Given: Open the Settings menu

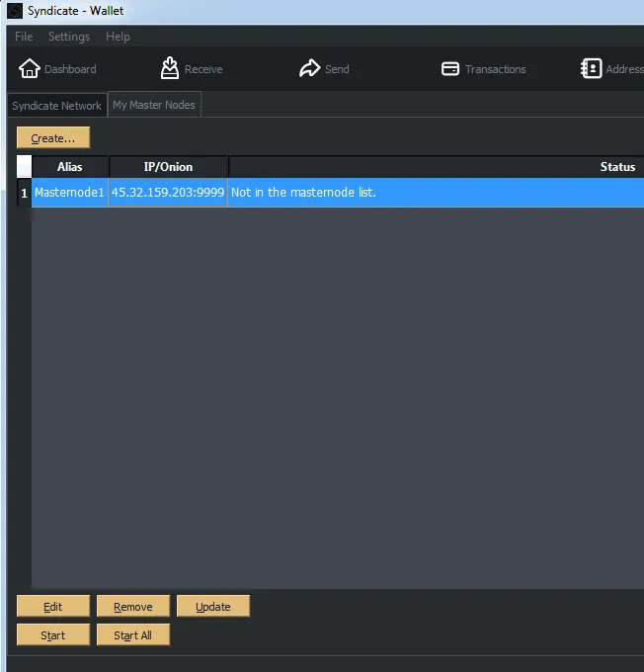Looking at the screenshot, I should click(x=69, y=37).
